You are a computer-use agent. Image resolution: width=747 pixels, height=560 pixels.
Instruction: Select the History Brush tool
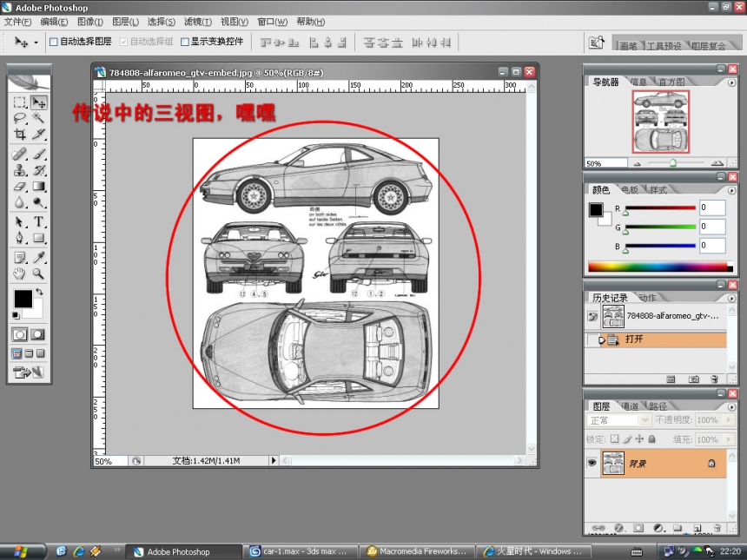(38, 170)
